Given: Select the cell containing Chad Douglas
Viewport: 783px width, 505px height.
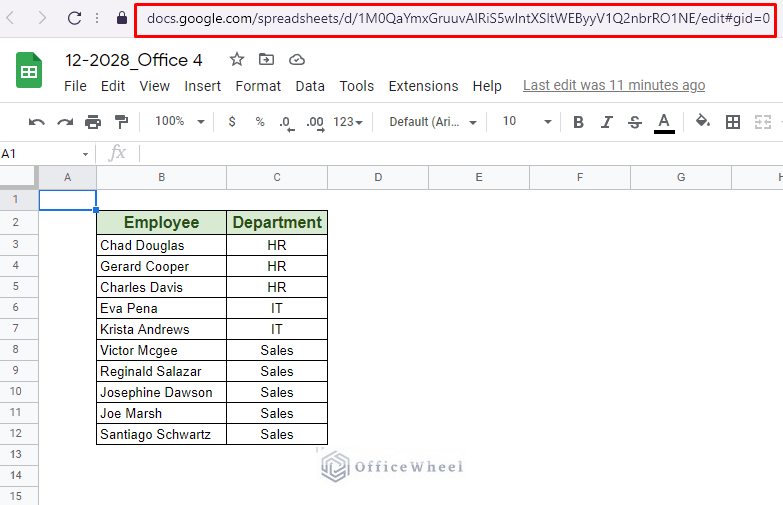Looking at the screenshot, I should (x=161, y=245).
